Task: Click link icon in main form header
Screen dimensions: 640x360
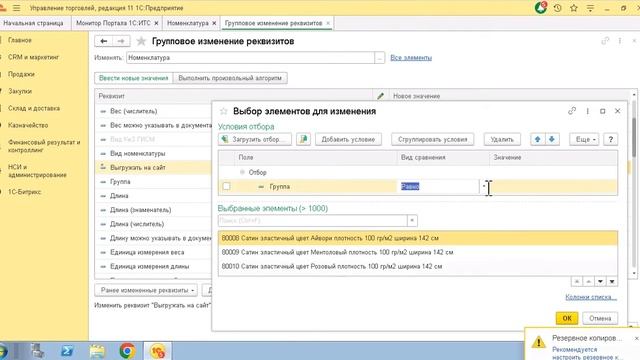Action: (605, 41)
